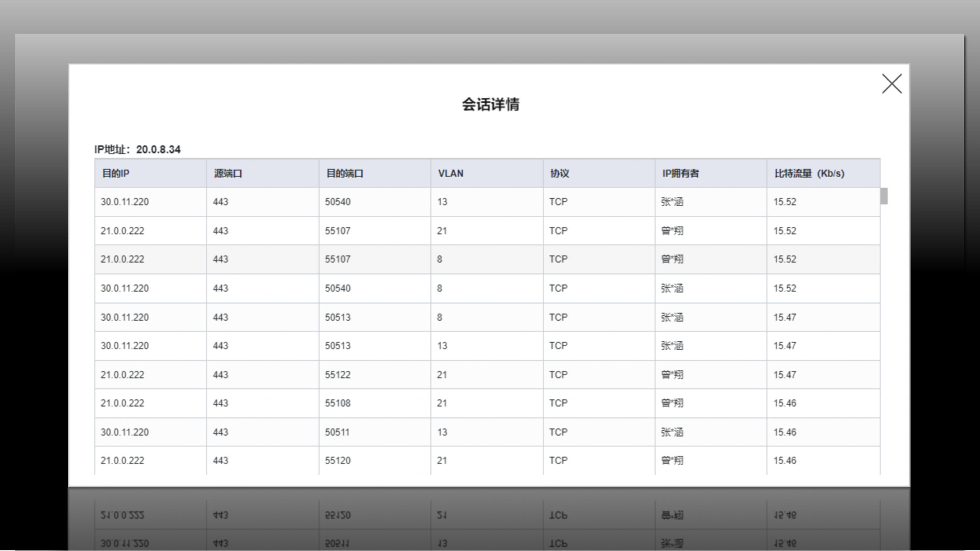Click the IP拥有者 column header
Viewport: 980px width, 551px height.
[680, 173]
